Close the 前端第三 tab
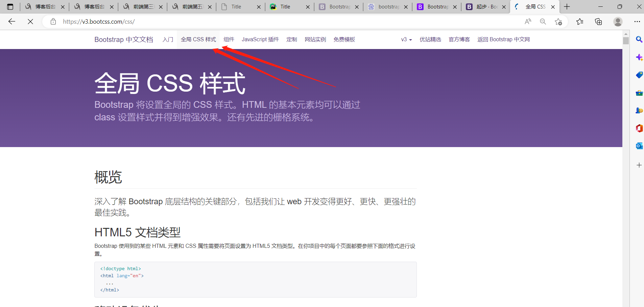This screenshot has height=307, width=644. click(161, 7)
